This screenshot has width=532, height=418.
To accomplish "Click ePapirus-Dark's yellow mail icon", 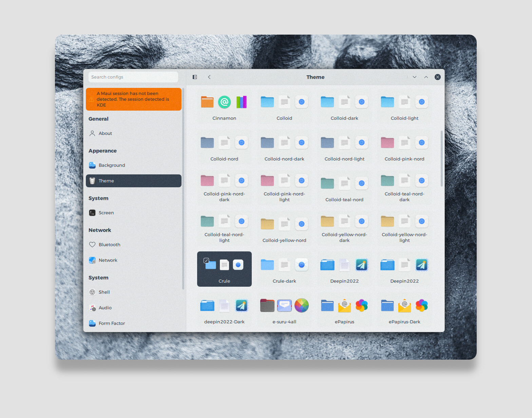I will tap(404, 306).
